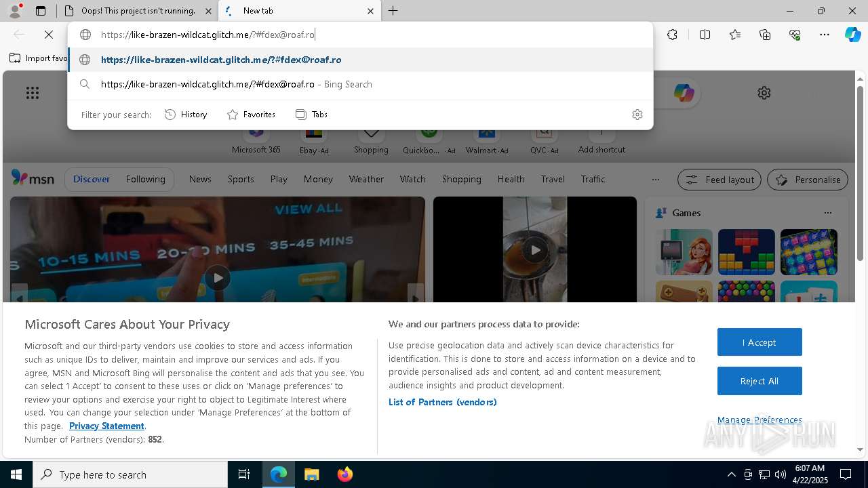Open the News category
The image size is (868, 488).
click(200, 179)
